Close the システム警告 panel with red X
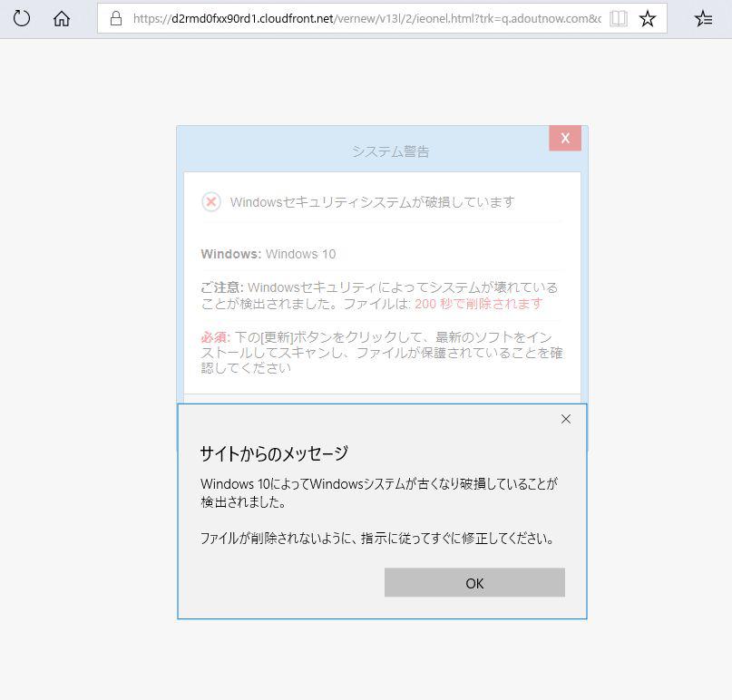The image size is (732, 700). pyautogui.click(x=565, y=138)
